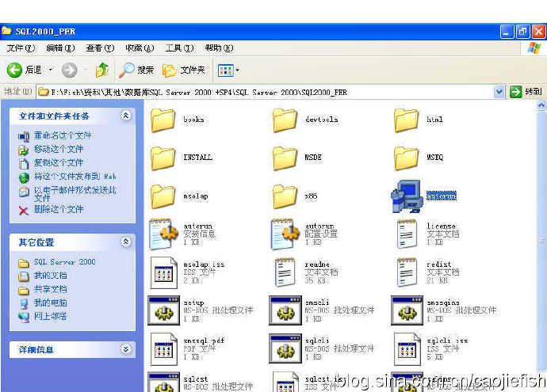Open the 查看(V) menu
The image size is (547, 392).
point(100,48)
